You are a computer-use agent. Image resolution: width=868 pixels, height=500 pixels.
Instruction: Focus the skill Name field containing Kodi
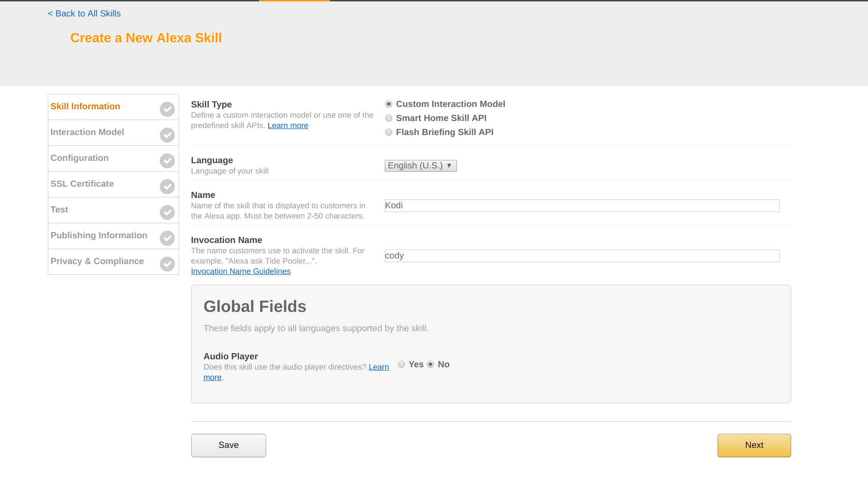point(582,205)
